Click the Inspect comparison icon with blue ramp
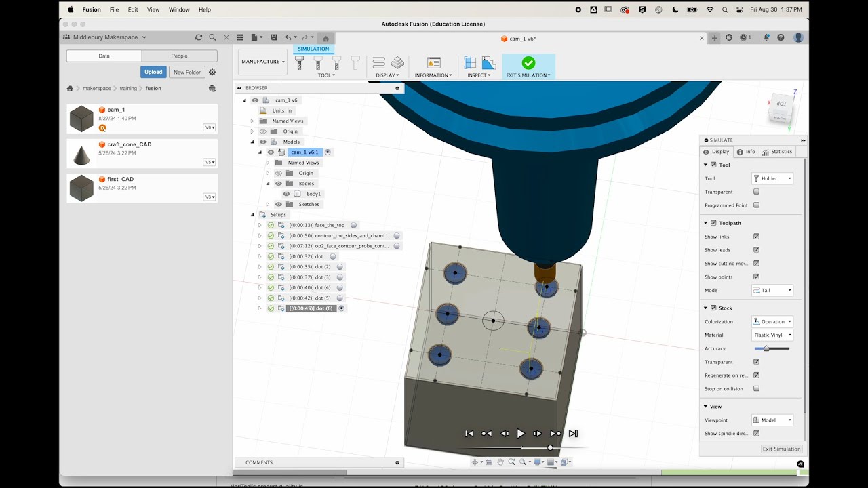The image size is (868, 488). [x=488, y=63]
